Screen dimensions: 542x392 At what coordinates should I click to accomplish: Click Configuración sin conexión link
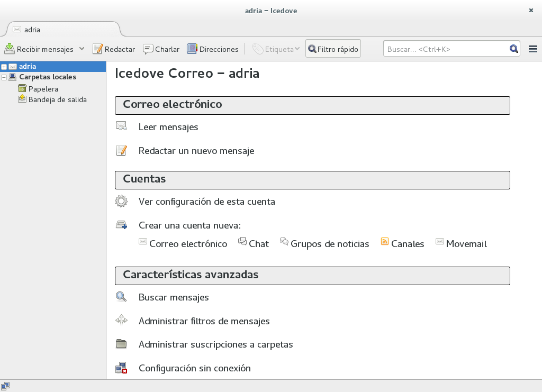click(x=195, y=368)
